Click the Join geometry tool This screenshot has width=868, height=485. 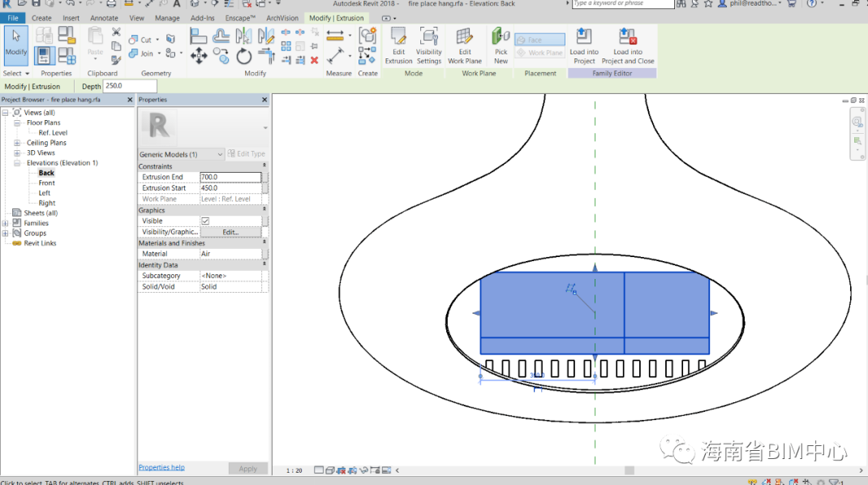140,54
